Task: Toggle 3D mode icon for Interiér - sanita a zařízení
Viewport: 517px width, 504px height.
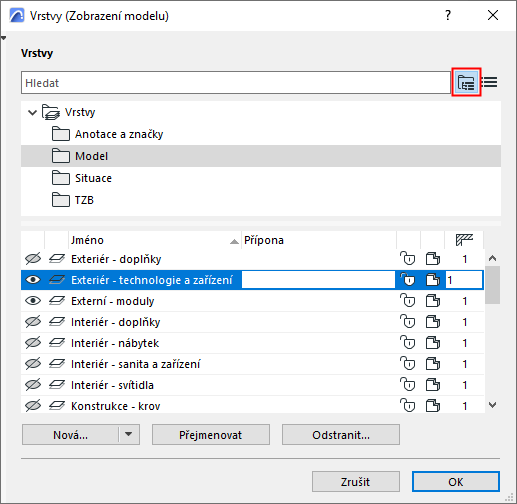Action: coord(433,364)
